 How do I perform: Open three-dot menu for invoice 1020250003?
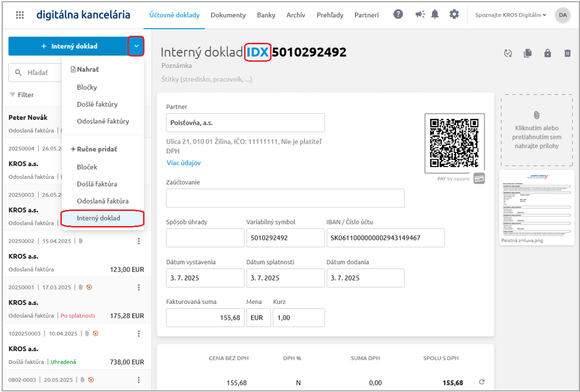tap(139, 334)
